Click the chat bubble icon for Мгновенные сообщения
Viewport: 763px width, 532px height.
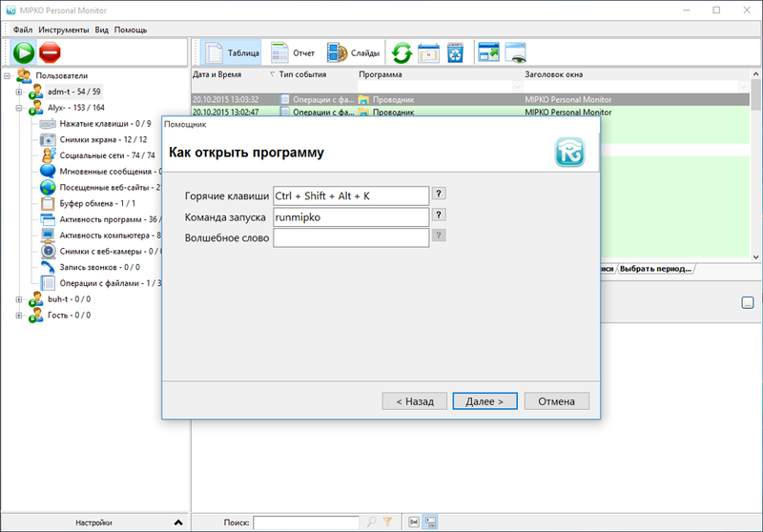tap(48, 172)
